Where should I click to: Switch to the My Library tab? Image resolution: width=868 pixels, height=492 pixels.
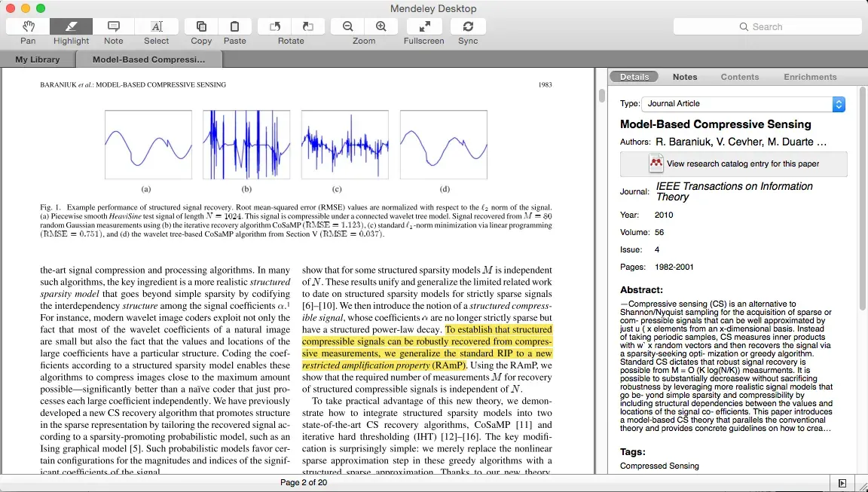tap(38, 60)
